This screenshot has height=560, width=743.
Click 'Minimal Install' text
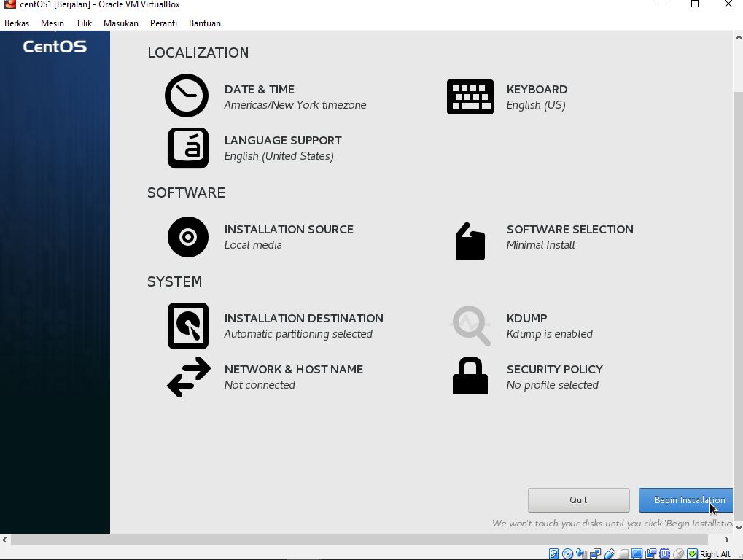pyautogui.click(x=541, y=245)
